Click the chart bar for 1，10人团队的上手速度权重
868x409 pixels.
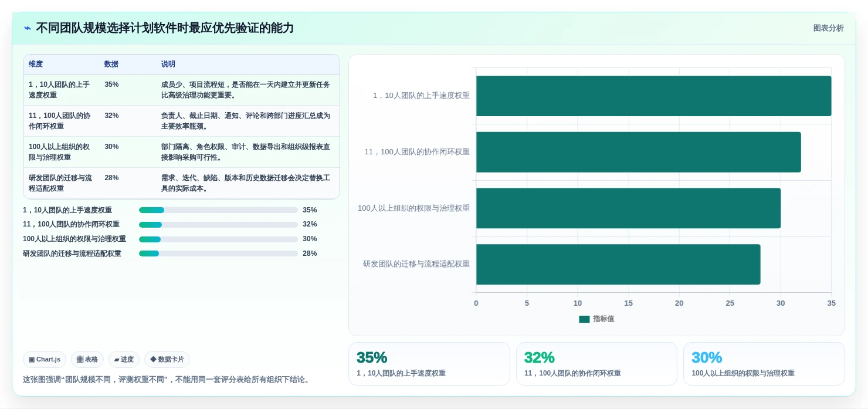pos(653,96)
